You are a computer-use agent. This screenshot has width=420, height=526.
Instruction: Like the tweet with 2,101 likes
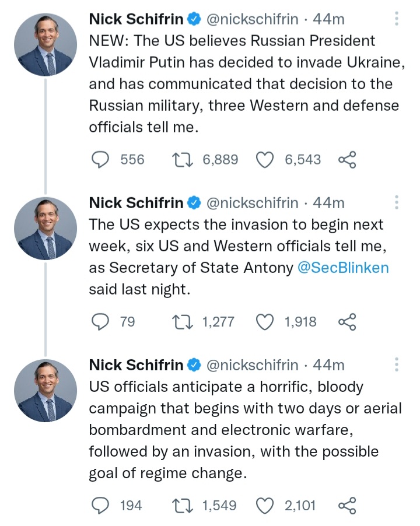pyautogui.click(x=265, y=505)
